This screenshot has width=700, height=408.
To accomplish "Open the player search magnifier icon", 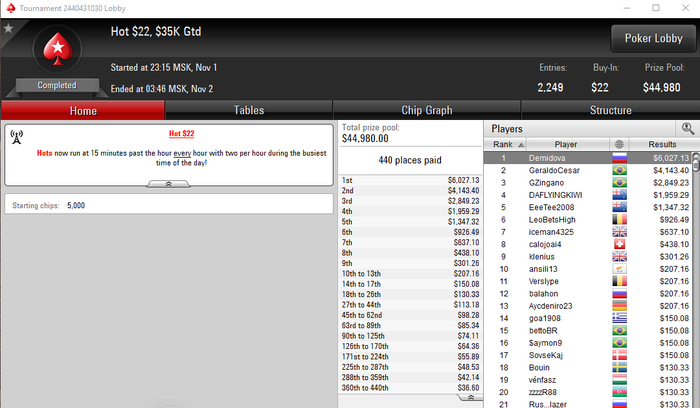I will point(688,129).
